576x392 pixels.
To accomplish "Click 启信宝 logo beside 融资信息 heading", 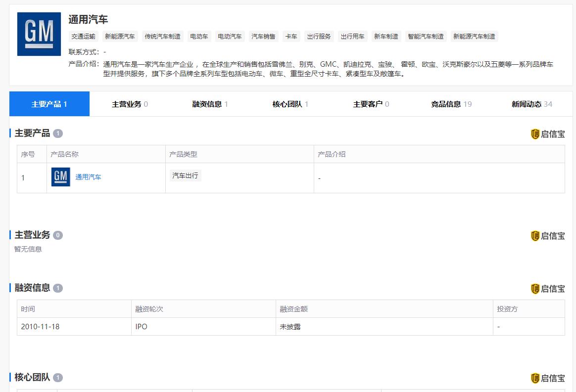I will (x=548, y=289).
